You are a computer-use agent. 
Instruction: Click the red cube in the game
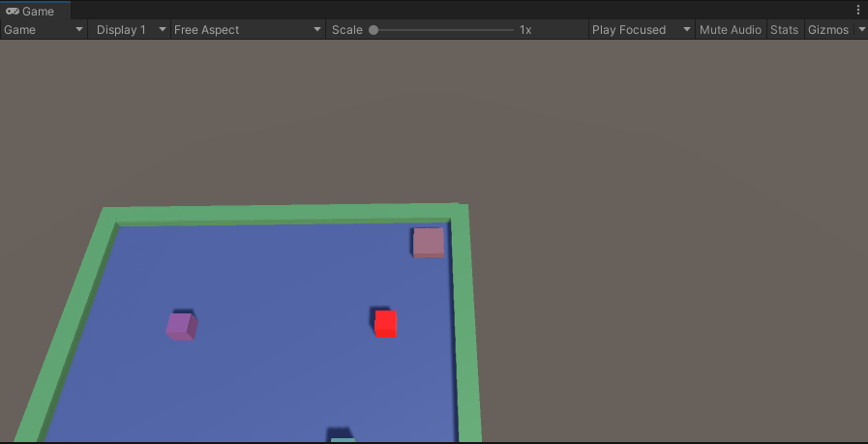(386, 324)
